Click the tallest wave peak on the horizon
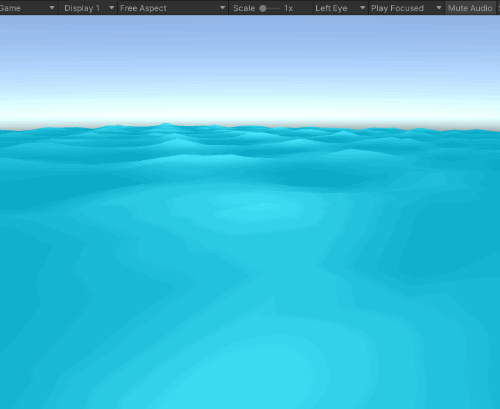 click(165, 125)
